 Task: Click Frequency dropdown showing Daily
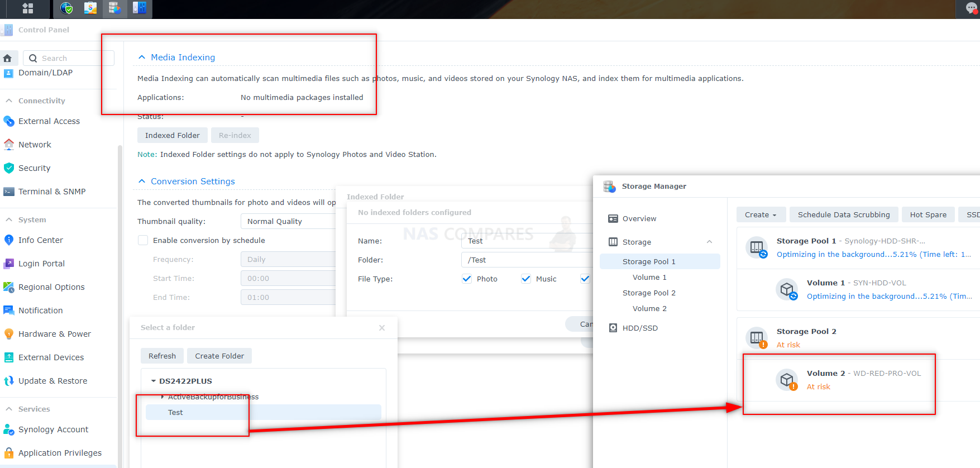[x=288, y=259]
